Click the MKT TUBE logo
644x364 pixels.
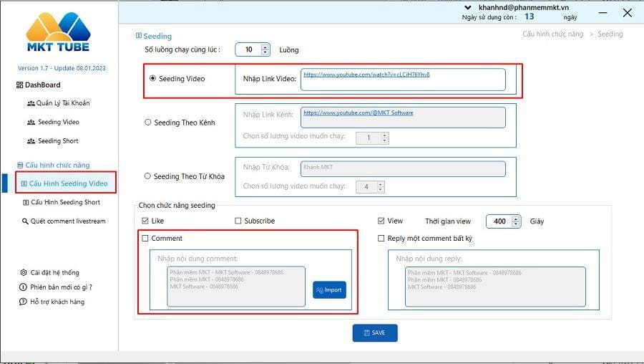[59, 32]
